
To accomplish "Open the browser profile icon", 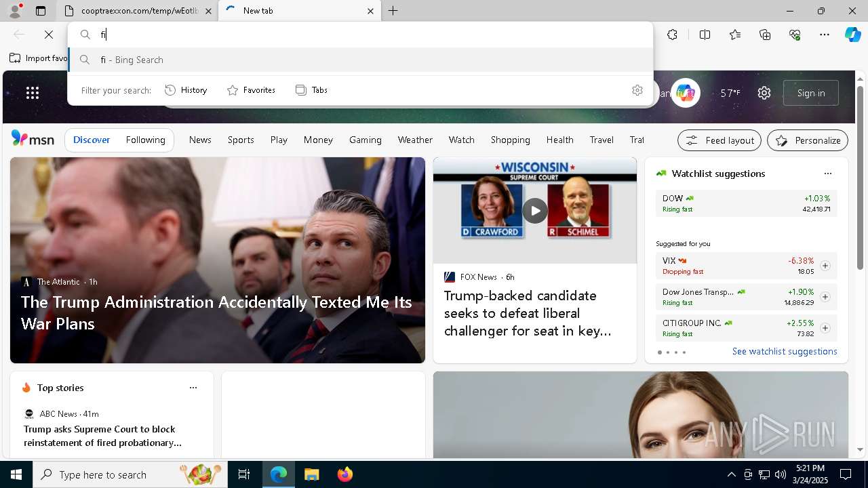I will pyautogui.click(x=15, y=10).
